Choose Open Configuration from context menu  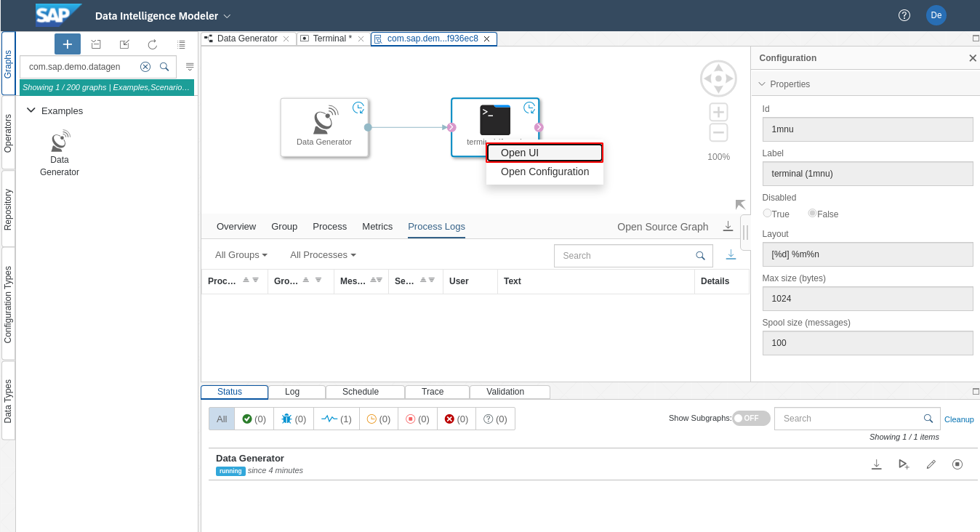tap(545, 172)
